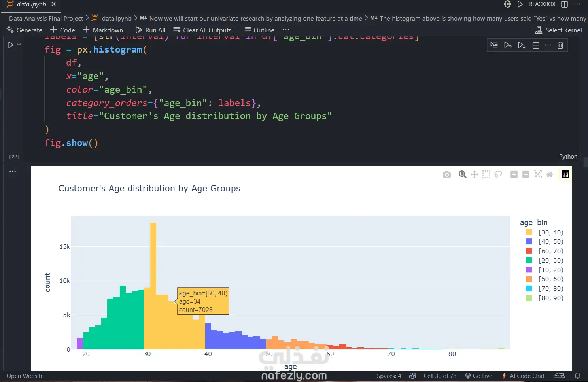Screen dimensions: 588x382
Task: Click Run All cells
Action: [x=150, y=30]
